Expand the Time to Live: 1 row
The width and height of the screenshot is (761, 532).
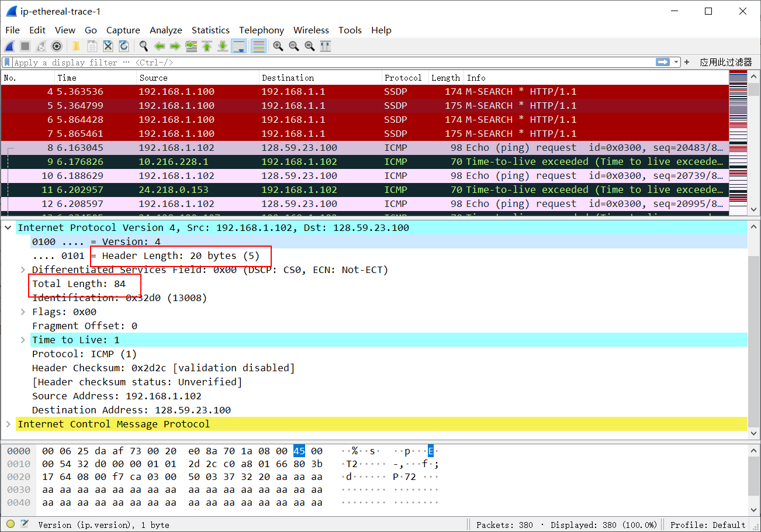pos(23,340)
